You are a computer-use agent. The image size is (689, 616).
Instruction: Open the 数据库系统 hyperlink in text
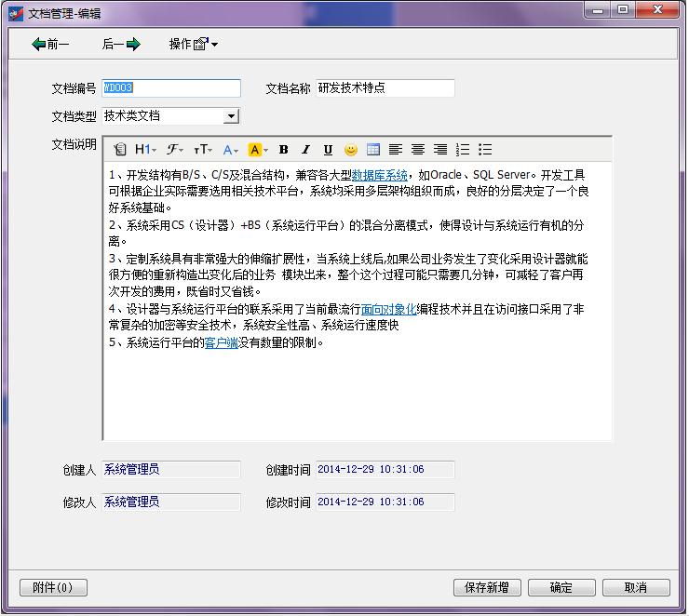pos(380,175)
